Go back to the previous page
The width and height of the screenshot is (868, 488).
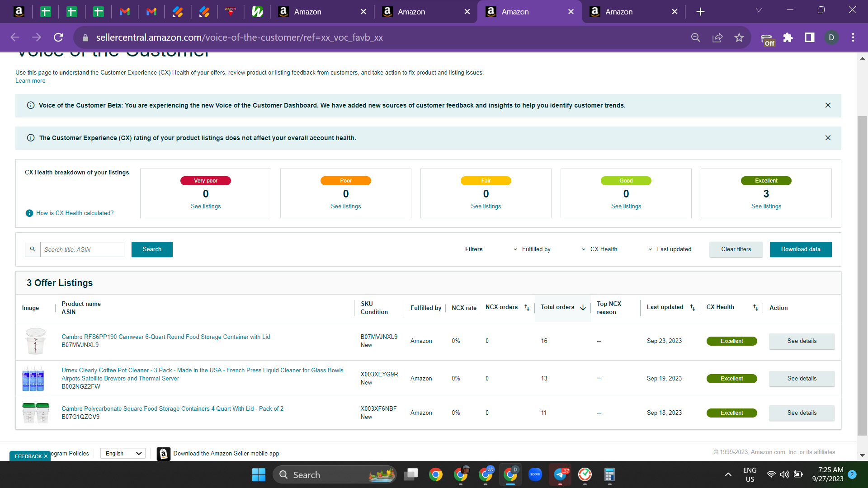tap(15, 38)
